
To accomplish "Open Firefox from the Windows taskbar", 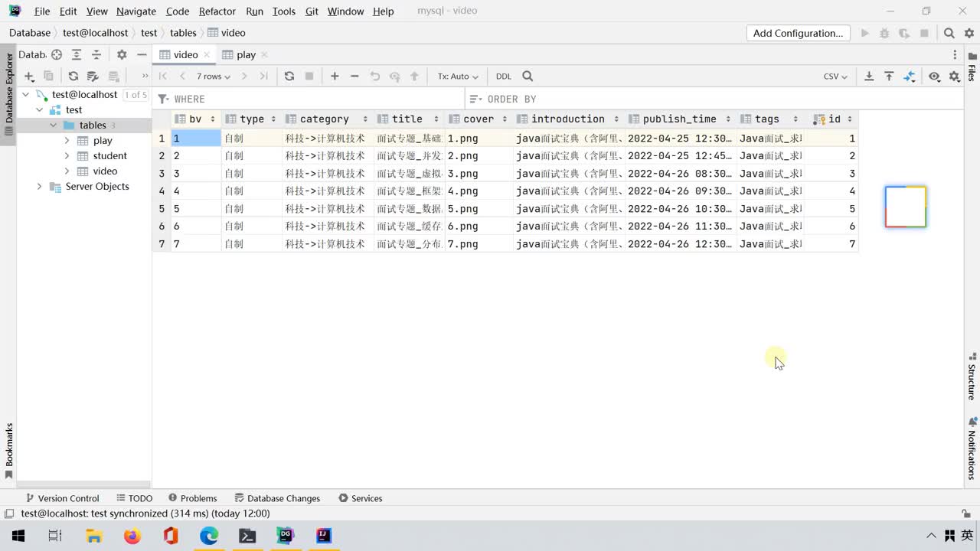I will (132, 536).
